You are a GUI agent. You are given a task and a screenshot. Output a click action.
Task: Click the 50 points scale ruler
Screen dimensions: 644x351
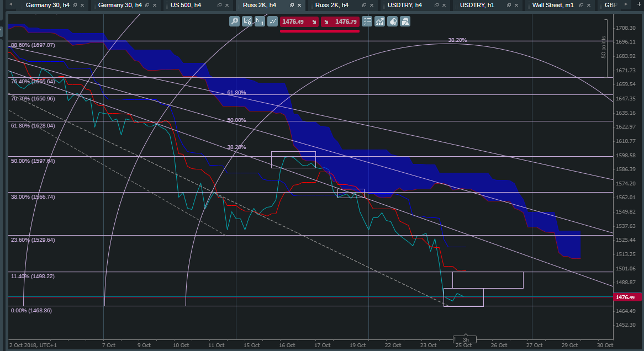(605, 47)
